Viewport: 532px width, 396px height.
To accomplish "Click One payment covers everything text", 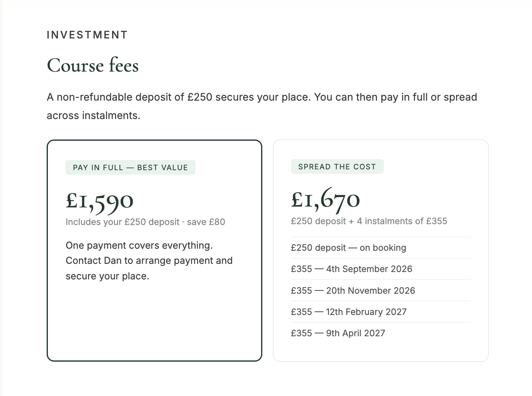I will [x=139, y=245].
